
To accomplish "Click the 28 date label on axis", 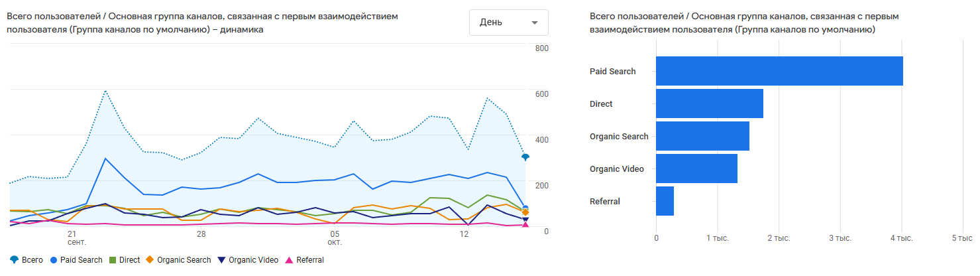I will [201, 234].
